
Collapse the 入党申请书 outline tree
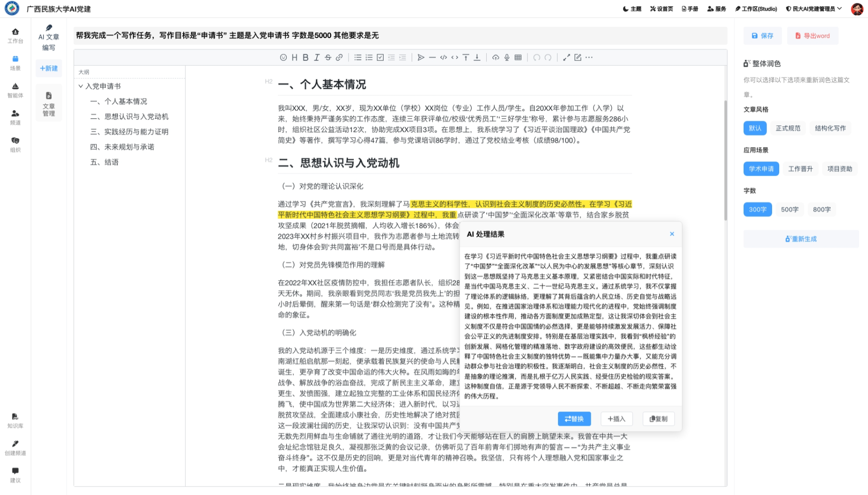click(81, 86)
